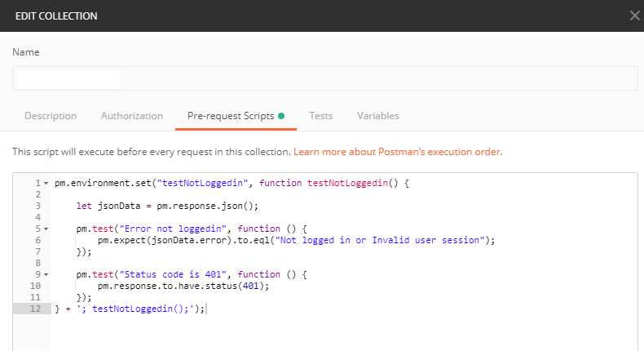Click in the empty editor area below code
The width and height of the screenshot is (644, 351).
[326, 335]
